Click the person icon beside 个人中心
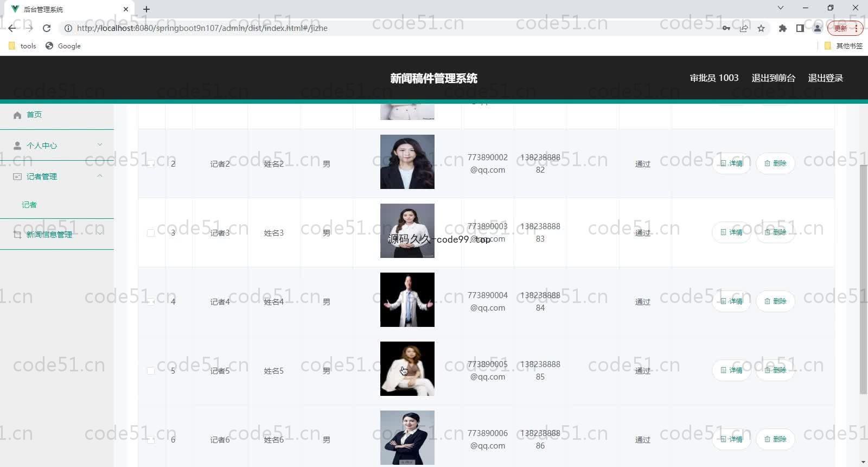 [17, 146]
